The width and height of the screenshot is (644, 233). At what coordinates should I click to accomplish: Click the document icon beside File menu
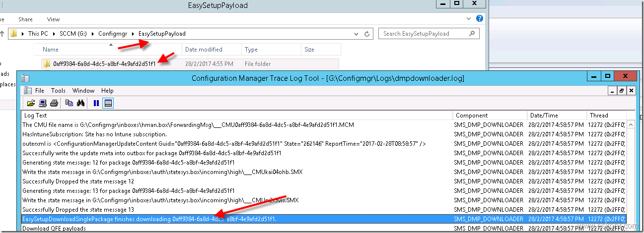[x=27, y=91]
